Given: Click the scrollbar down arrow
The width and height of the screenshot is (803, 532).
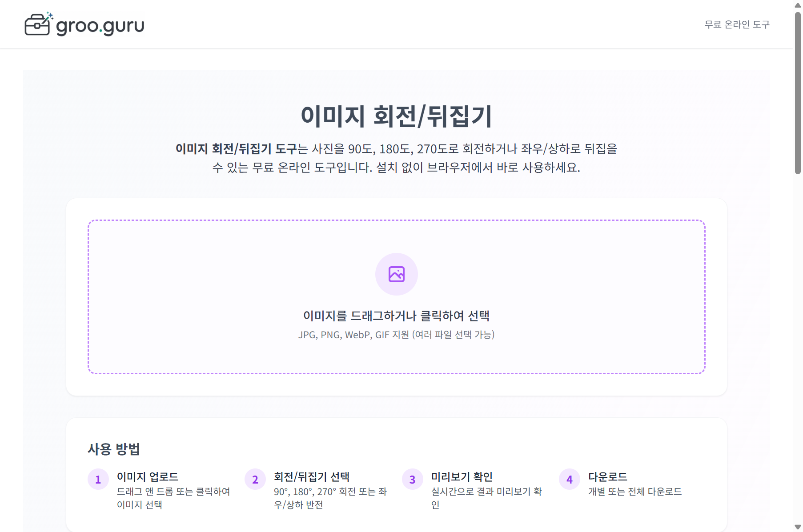Looking at the screenshot, I should point(797,526).
